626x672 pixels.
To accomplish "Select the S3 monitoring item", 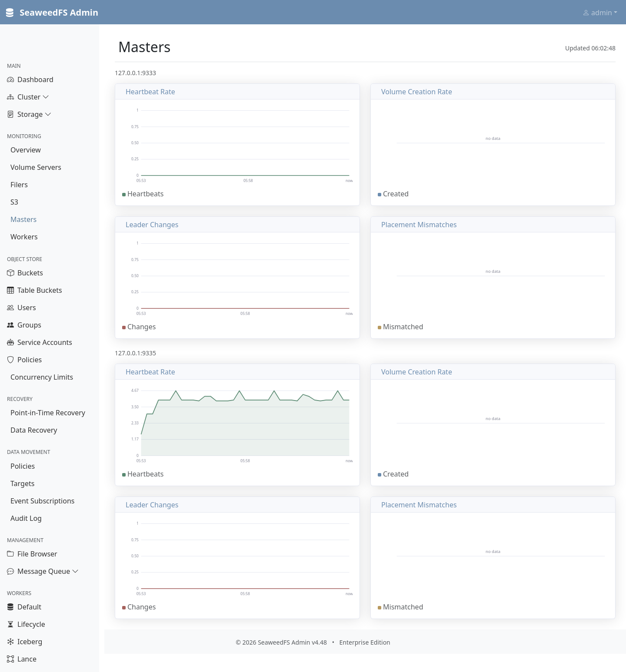I will point(14,202).
